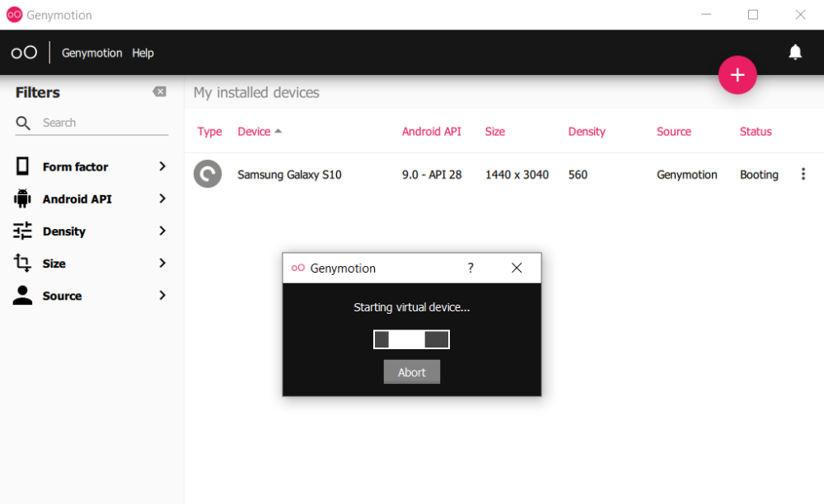Sort by Size column header
824x504 pixels.
(x=495, y=131)
